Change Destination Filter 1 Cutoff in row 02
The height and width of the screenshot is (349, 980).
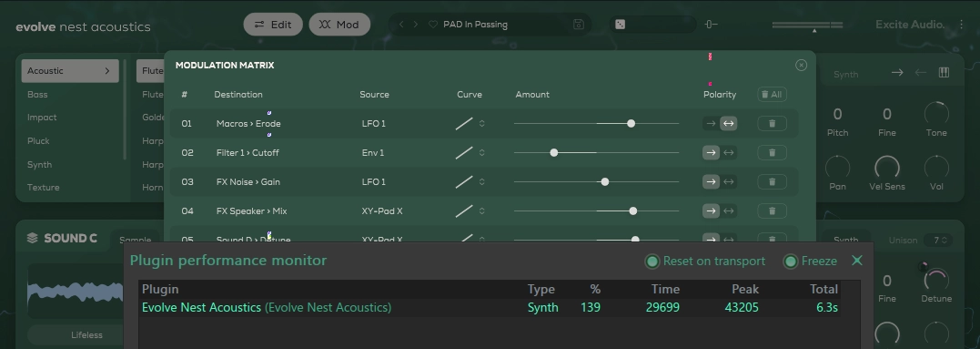tap(248, 152)
